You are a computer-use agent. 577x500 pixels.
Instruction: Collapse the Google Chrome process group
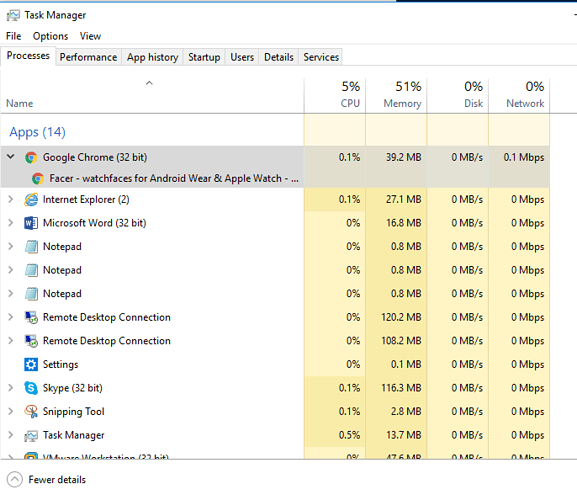tap(11, 157)
